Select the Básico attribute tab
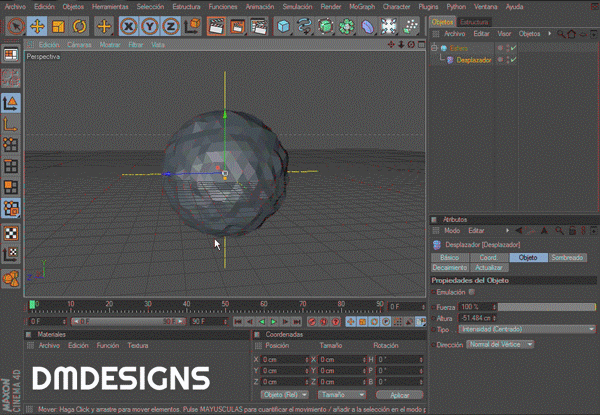Image resolution: width=600 pixels, height=415 pixels. (450, 257)
